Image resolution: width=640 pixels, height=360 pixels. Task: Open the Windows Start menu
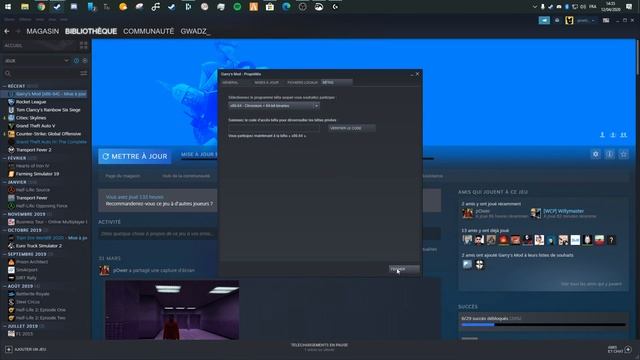[8, 7]
